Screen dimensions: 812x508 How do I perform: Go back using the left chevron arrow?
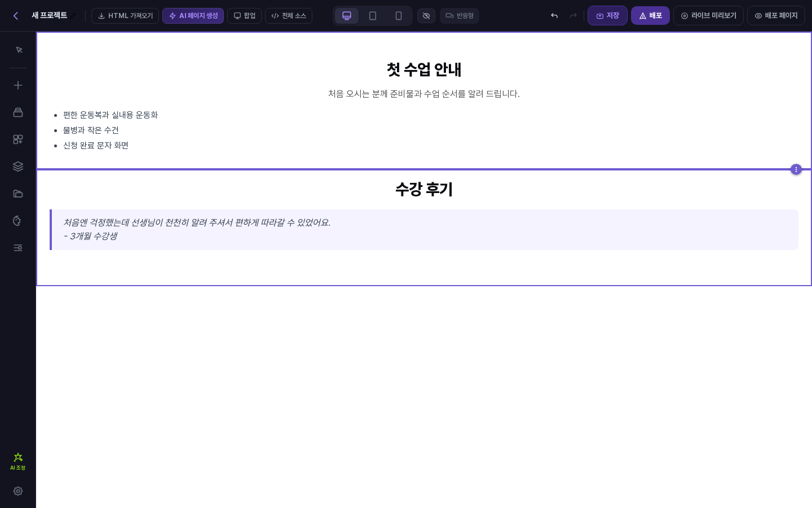(x=16, y=16)
